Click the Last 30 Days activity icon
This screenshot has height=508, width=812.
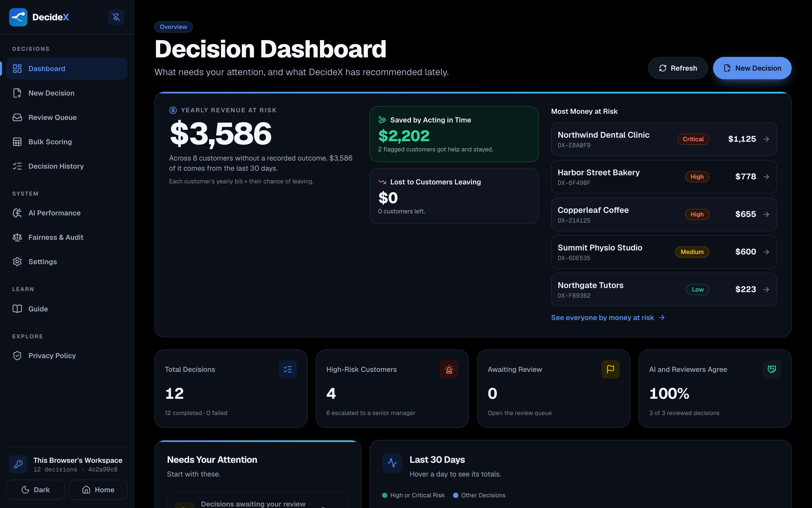coord(392,463)
